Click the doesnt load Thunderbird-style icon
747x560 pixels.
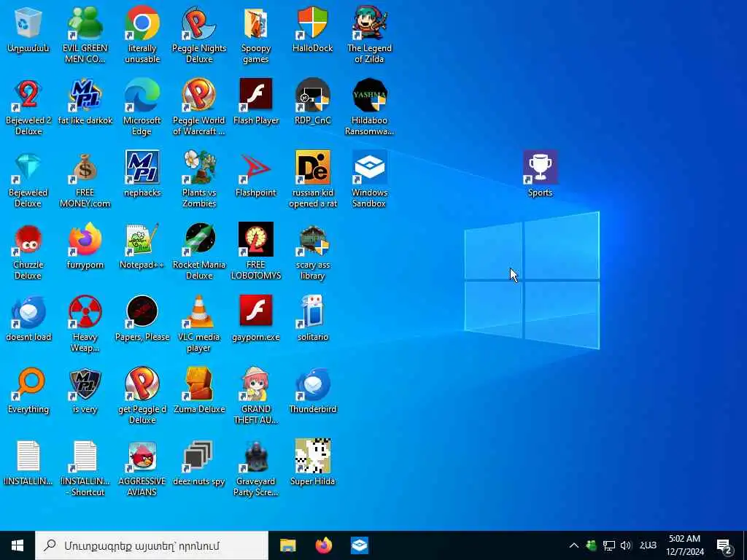tap(28, 319)
